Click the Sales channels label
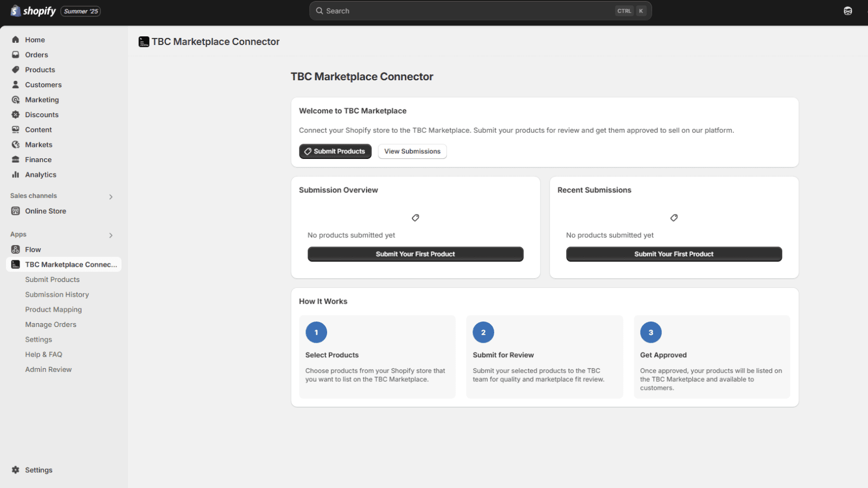The width and height of the screenshot is (868, 488). [34, 196]
